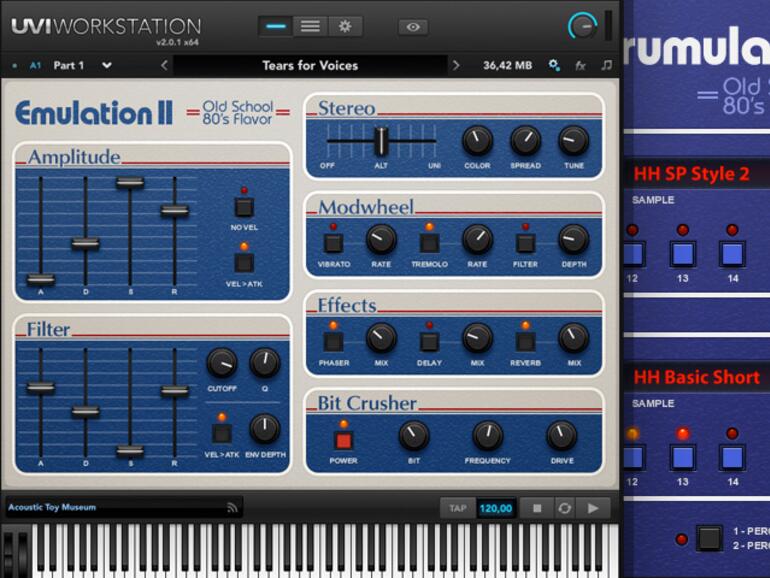Toggle the loop/sync button in transport
Image resolution: width=770 pixels, height=578 pixels.
coord(565,508)
